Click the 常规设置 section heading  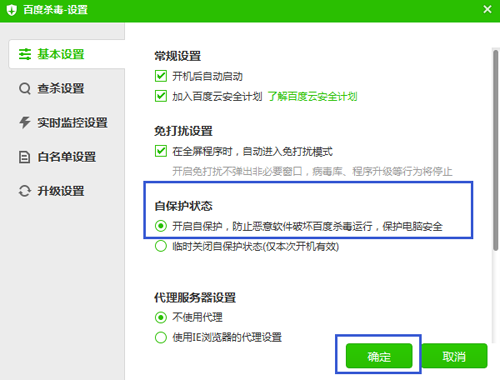point(178,56)
